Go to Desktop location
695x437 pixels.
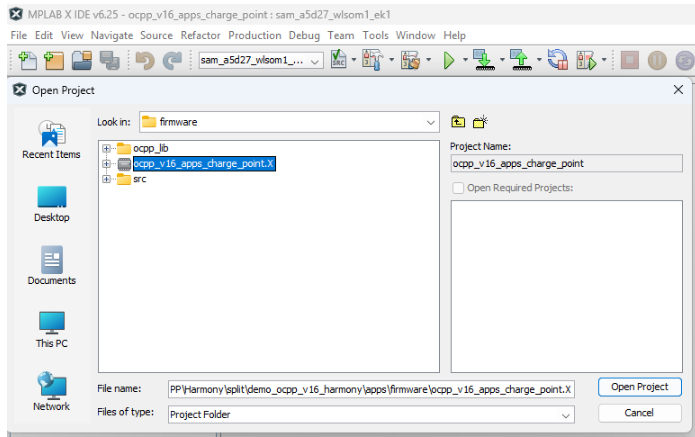(51, 204)
